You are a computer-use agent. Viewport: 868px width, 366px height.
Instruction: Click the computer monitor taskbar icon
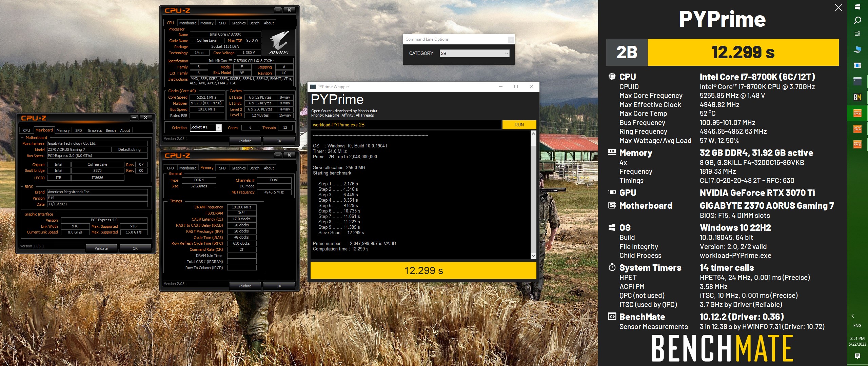[x=857, y=49]
